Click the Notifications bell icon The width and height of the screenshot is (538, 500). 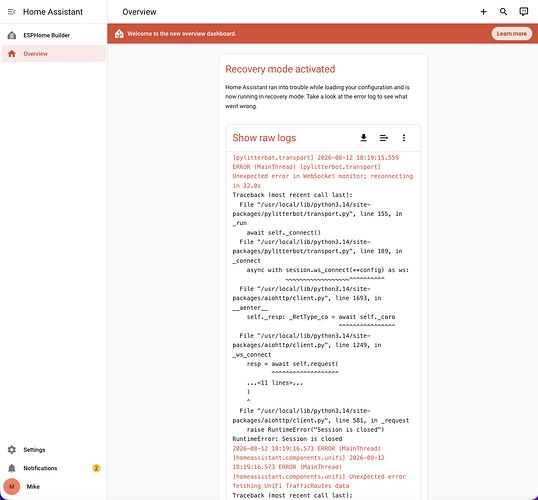click(12, 468)
